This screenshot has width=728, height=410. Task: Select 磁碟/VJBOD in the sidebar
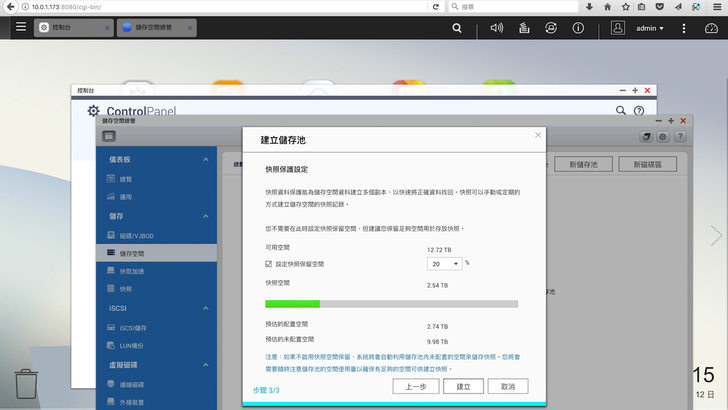137,235
